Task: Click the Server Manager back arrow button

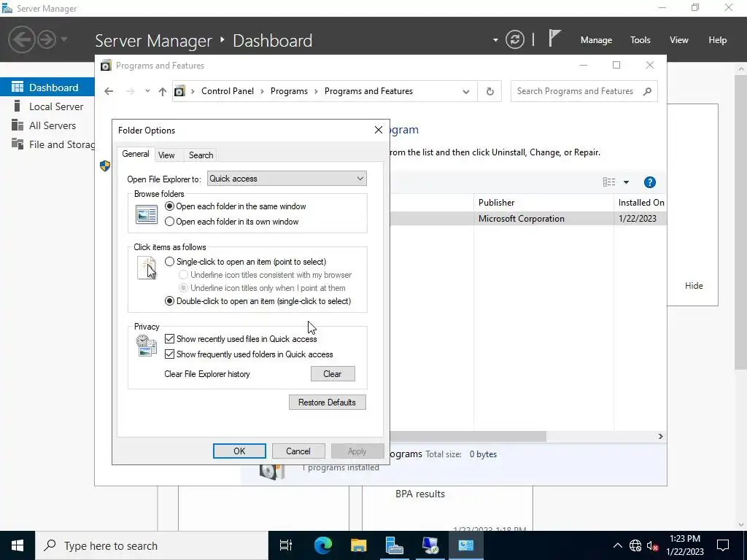Action: [x=21, y=39]
